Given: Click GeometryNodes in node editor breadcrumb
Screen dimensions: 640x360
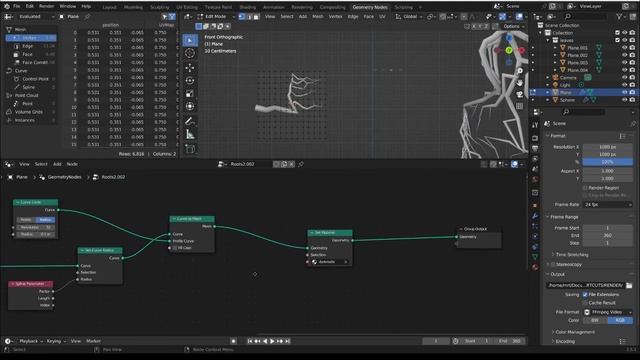Looking at the screenshot, I should (x=64, y=177).
